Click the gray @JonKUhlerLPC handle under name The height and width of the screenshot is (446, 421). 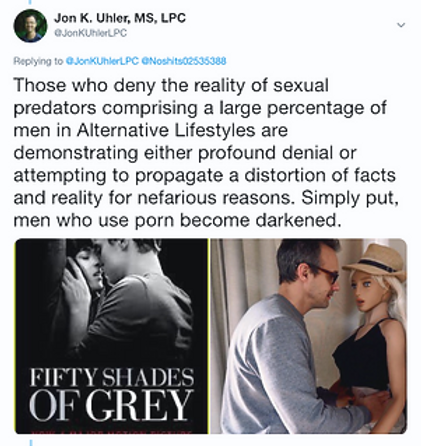[90, 33]
